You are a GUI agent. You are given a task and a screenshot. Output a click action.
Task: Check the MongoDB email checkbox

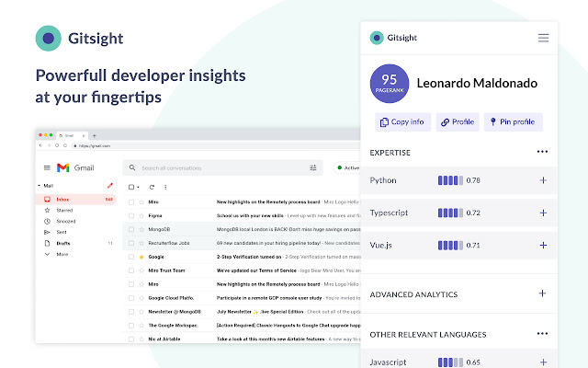(131, 229)
